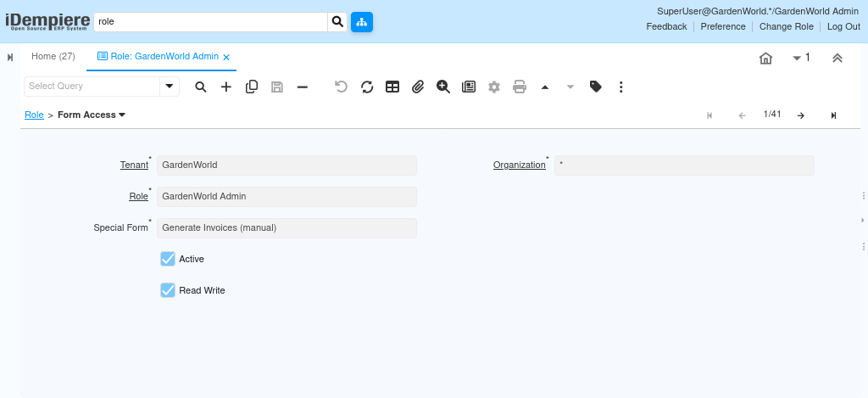Create a new record with plus icon

226,87
